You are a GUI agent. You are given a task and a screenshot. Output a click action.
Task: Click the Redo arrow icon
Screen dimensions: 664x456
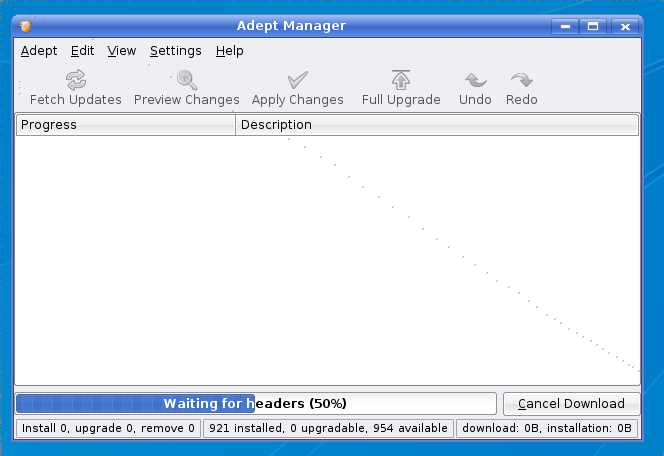[521, 81]
